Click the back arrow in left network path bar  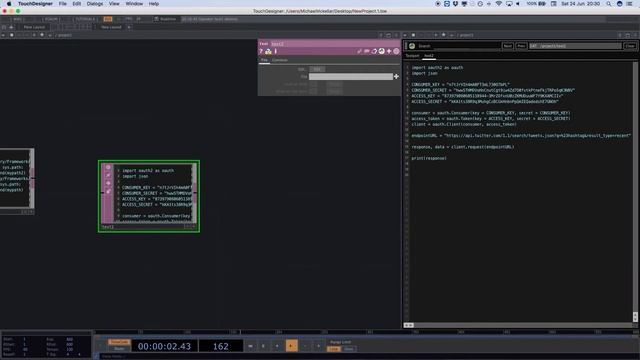(x=3, y=35)
